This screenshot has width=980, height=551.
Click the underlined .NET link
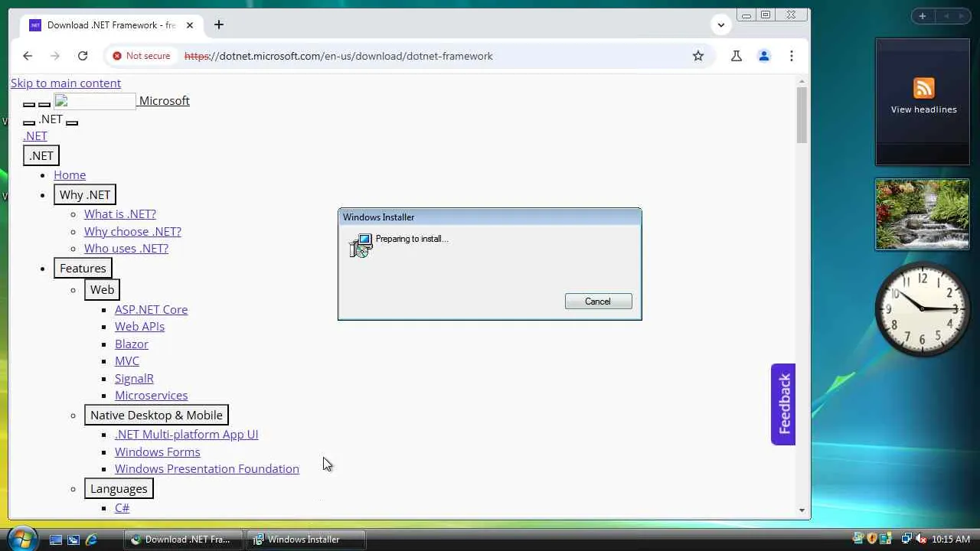point(35,136)
